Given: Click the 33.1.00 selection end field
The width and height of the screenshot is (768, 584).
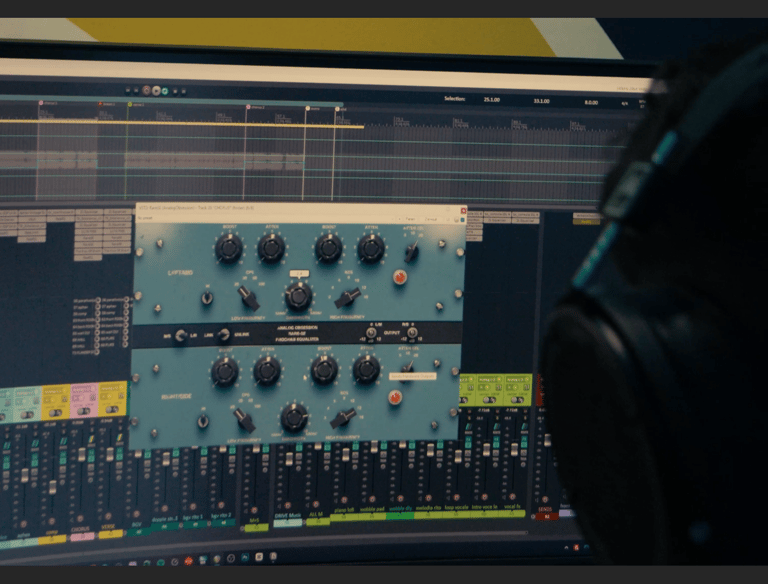Looking at the screenshot, I should point(541,101).
